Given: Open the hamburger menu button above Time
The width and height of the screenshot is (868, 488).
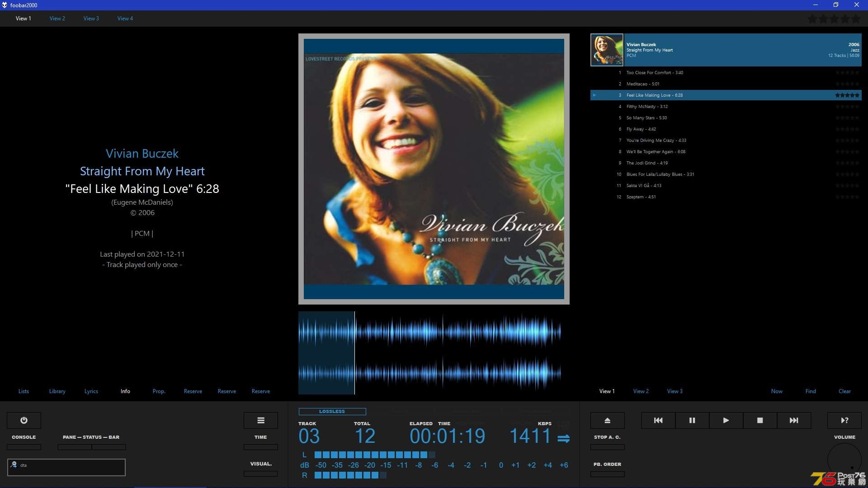Looking at the screenshot, I should coord(261,420).
